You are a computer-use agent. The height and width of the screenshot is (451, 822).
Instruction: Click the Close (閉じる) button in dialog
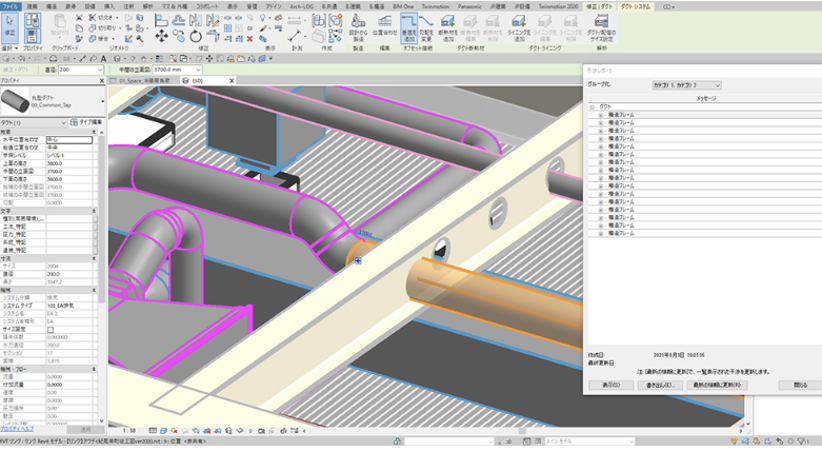point(800,384)
